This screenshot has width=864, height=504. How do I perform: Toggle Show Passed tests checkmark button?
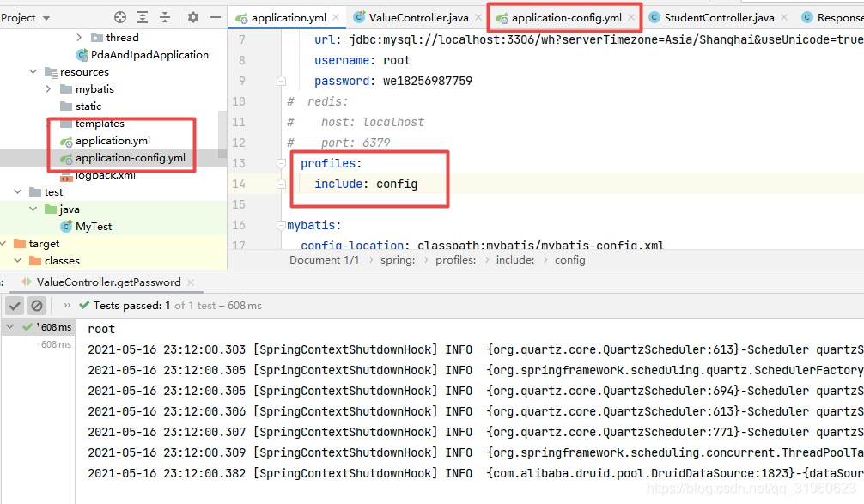(x=15, y=305)
